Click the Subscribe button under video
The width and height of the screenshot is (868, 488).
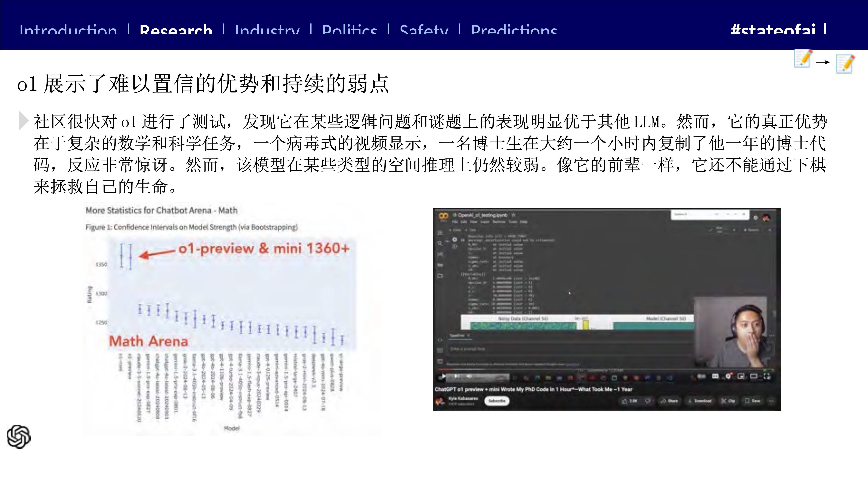(x=497, y=401)
